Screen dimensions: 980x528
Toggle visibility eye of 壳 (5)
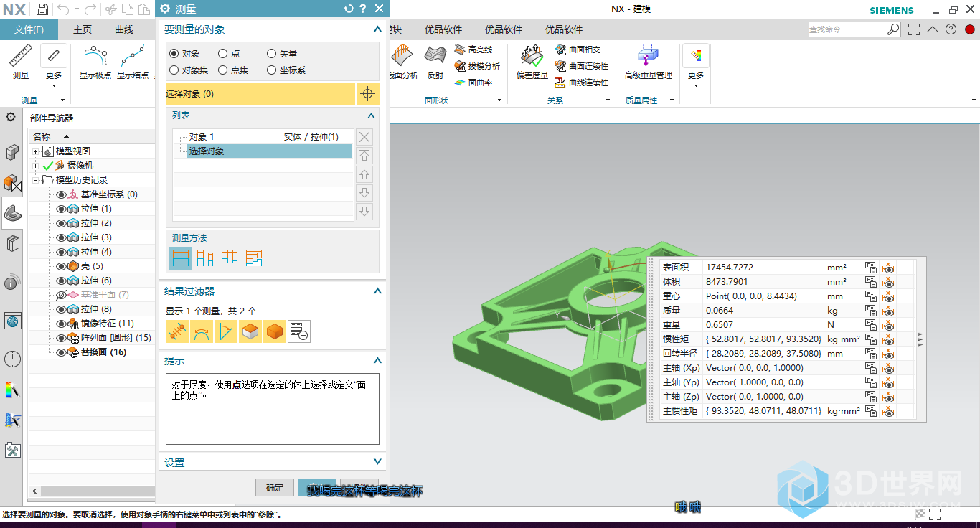(x=61, y=266)
